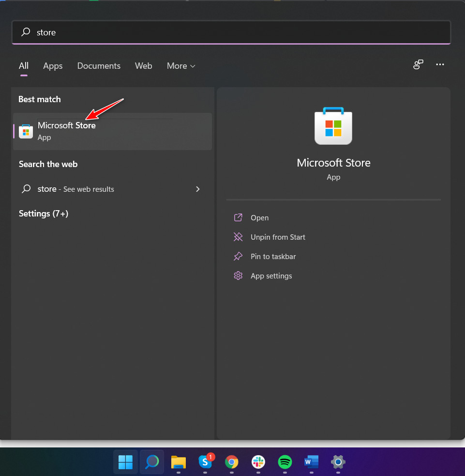Viewport: 465px width, 476px height.
Task: Switch to the Apps tab
Action: (53, 66)
